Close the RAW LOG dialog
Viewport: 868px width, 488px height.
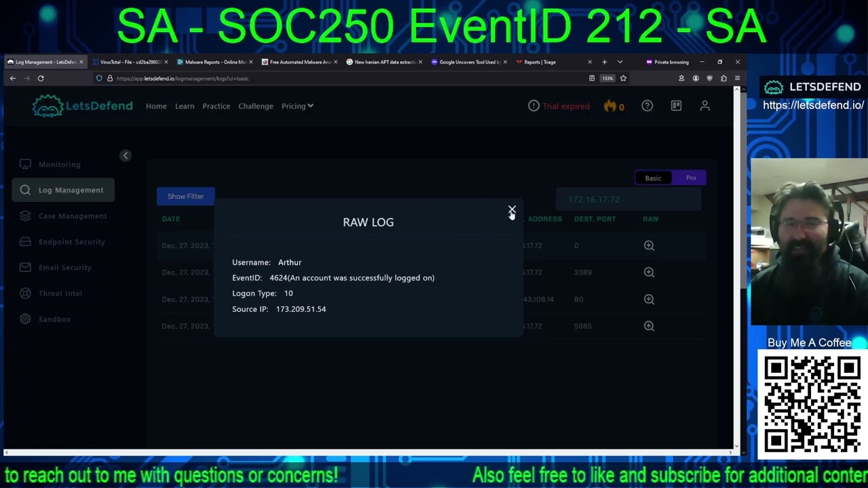click(x=512, y=209)
